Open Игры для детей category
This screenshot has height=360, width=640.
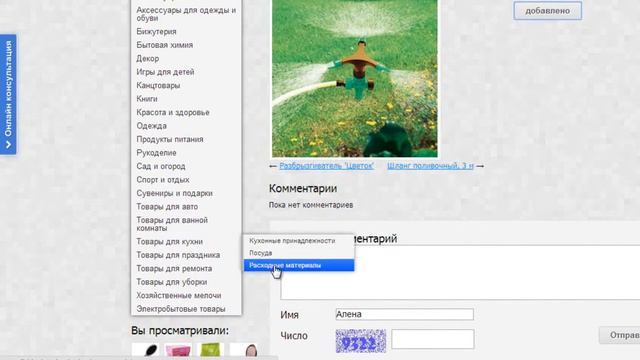pyautogui.click(x=165, y=72)
